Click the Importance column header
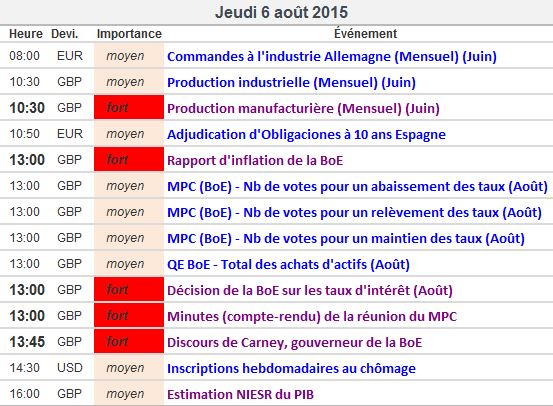This screenshot has height=406, width=553. coord(129,34)
